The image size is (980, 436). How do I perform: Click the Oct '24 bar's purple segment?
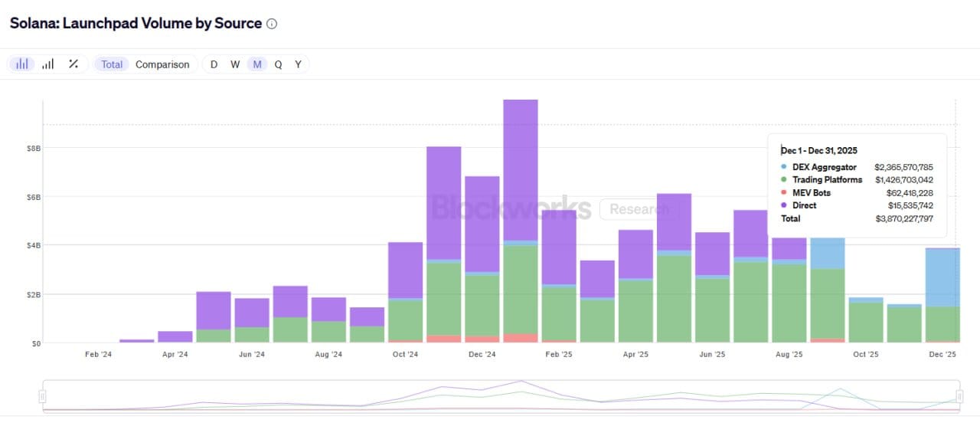[x=406, y=270]
